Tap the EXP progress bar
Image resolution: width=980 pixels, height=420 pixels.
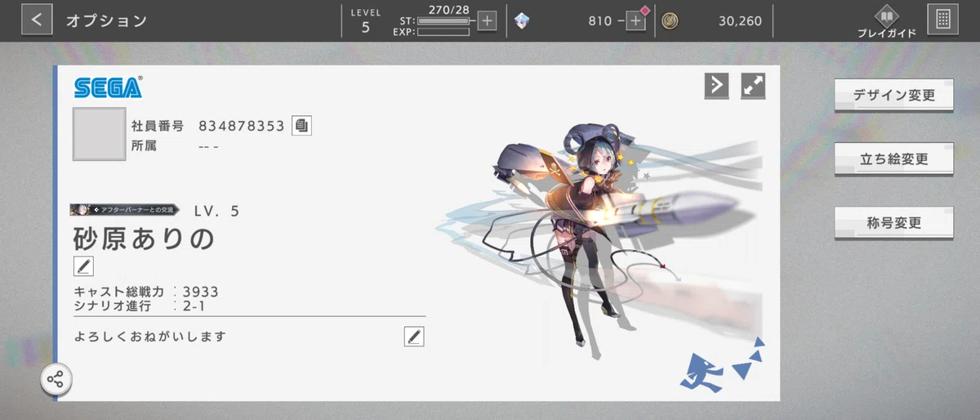point(443,32)
